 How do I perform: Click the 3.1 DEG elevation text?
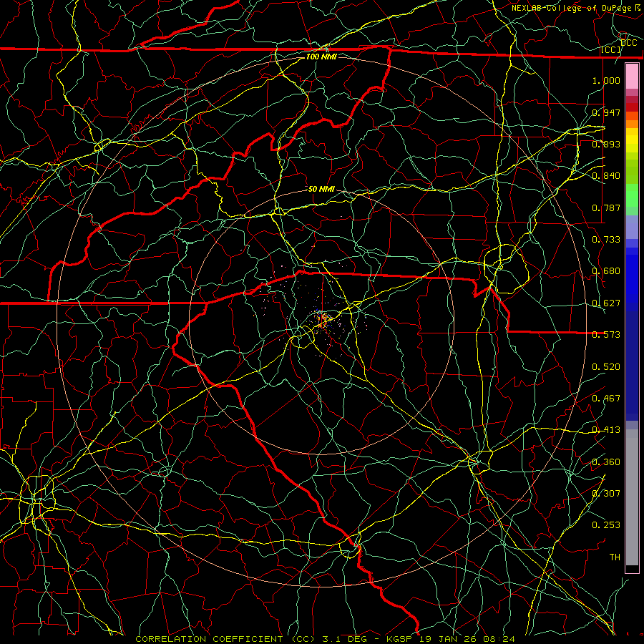[x=345, y=639]
